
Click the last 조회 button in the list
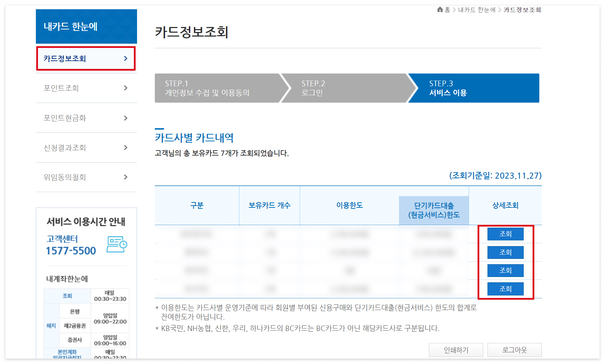pyautogui.click(x=506, y=289)
